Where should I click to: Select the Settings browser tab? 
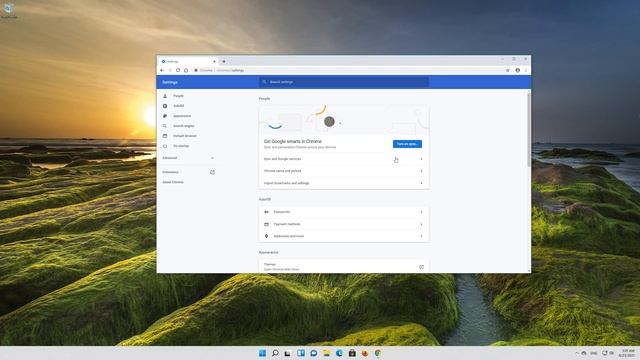pyautogui.click(x=188, y=61)
